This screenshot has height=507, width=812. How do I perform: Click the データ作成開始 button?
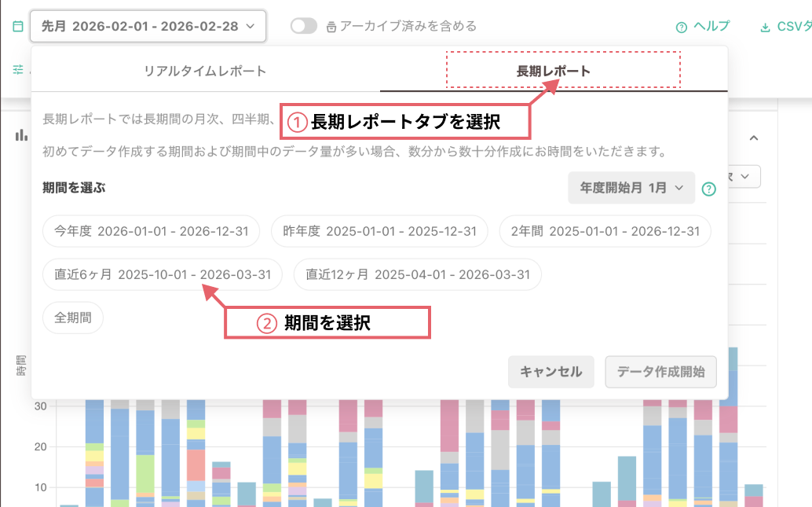pos(662,372)
